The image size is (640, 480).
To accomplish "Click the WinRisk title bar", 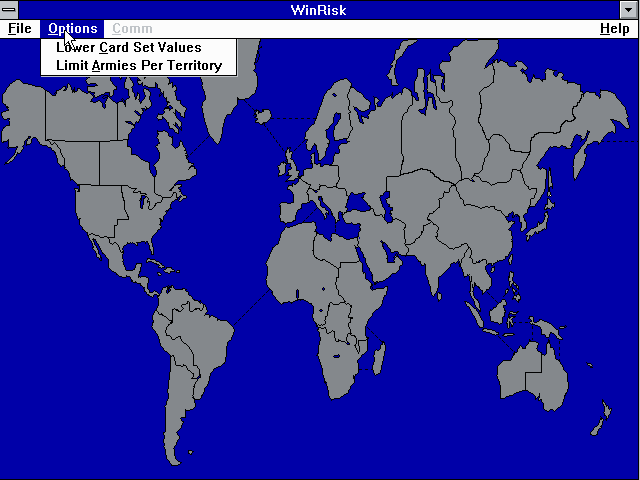I will (320, 10).
